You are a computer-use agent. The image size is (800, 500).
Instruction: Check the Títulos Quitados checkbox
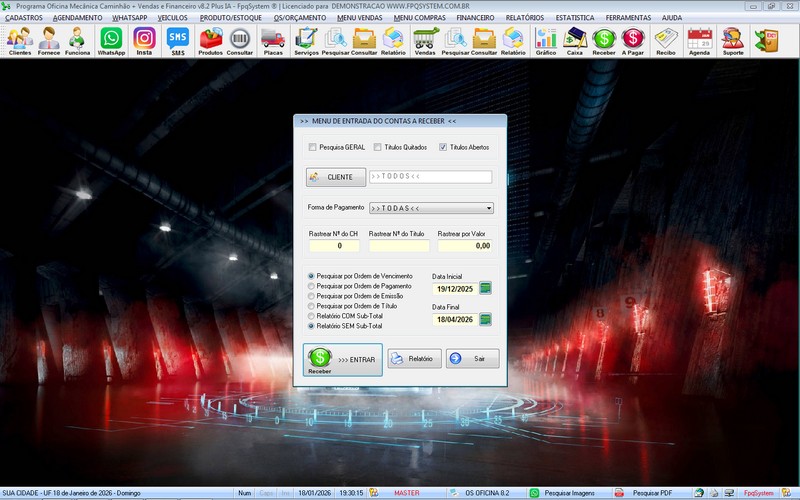coord(377,147)
